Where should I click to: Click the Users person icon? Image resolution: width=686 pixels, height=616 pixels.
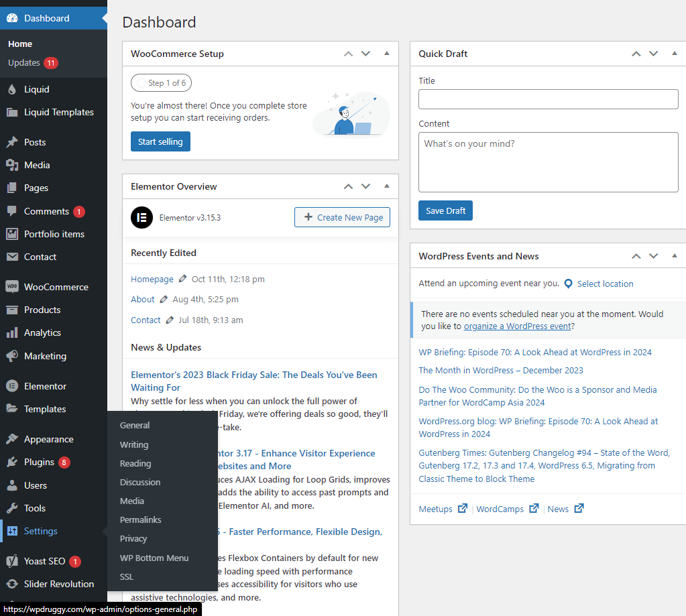pos(12,485)
